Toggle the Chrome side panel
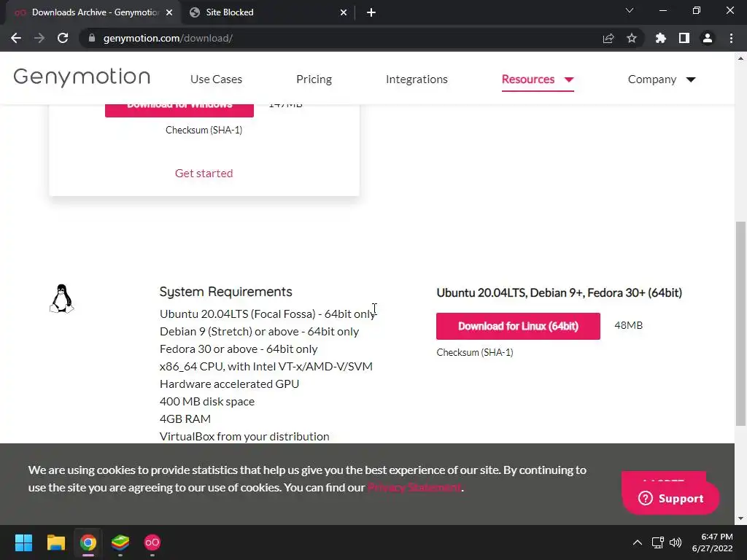 pyautogui.click(x=684, y=38)
